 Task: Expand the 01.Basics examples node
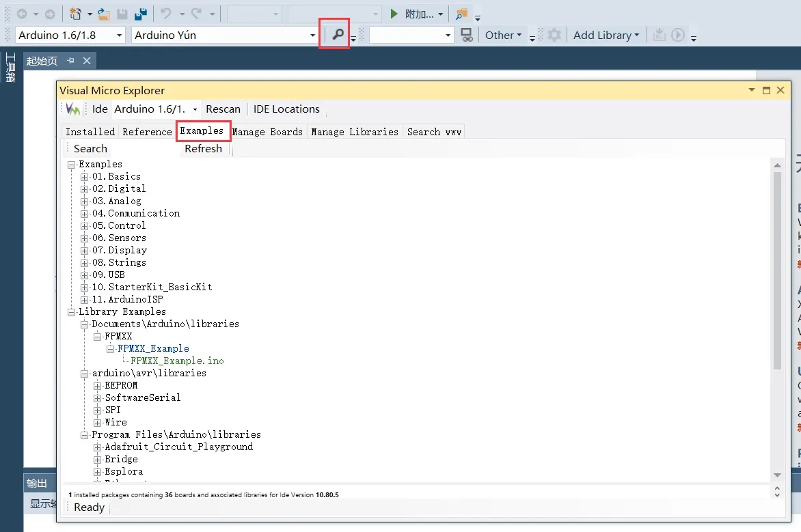point(85,177)
